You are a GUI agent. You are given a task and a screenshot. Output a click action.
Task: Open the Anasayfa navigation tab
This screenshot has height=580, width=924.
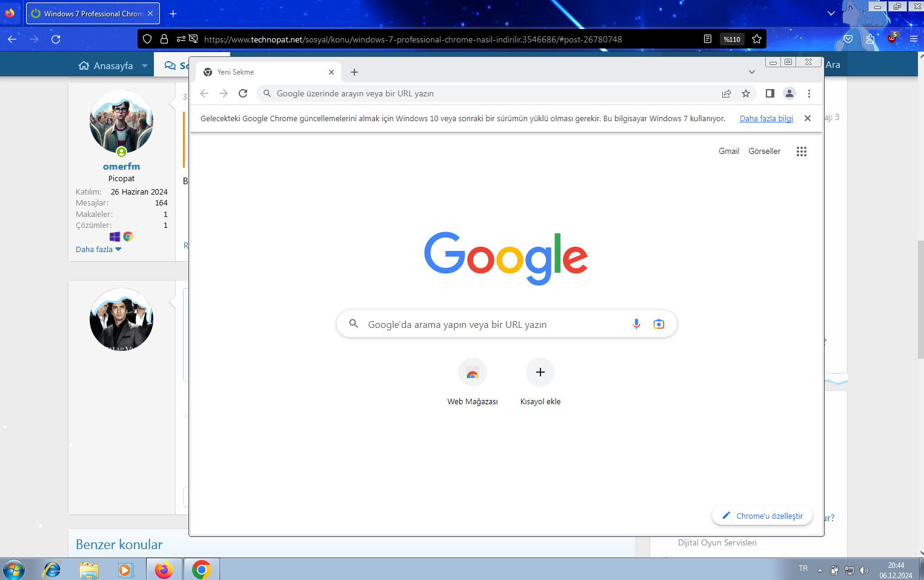[106, 65]
